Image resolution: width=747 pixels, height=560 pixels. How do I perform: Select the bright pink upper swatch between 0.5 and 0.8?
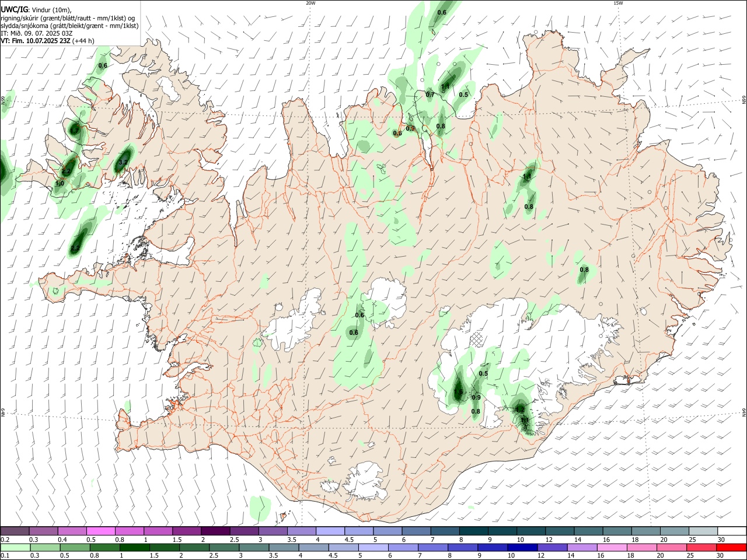click(x=100, y=531)
